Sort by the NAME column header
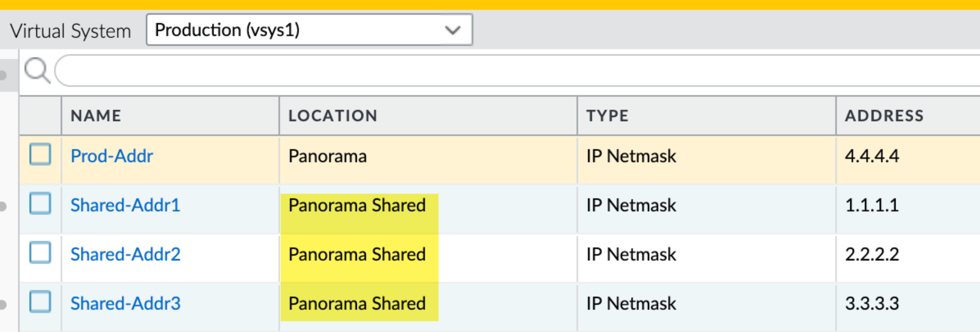 96,116
